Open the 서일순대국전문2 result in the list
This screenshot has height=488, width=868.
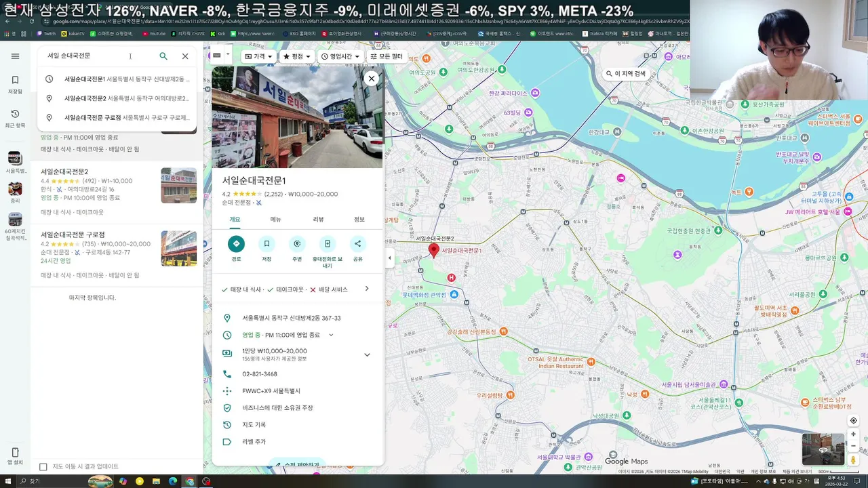click(x=117, y=192)
